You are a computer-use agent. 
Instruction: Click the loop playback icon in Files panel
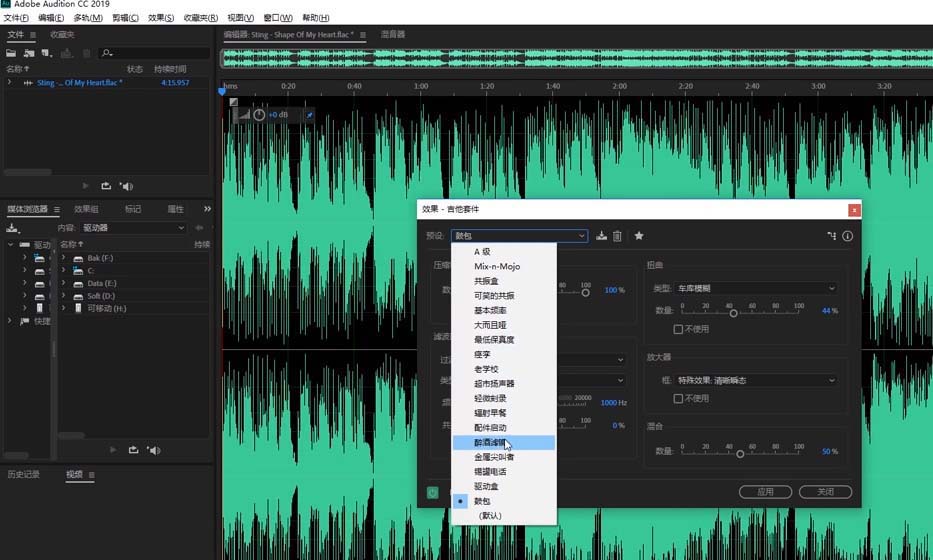(106, 185)
